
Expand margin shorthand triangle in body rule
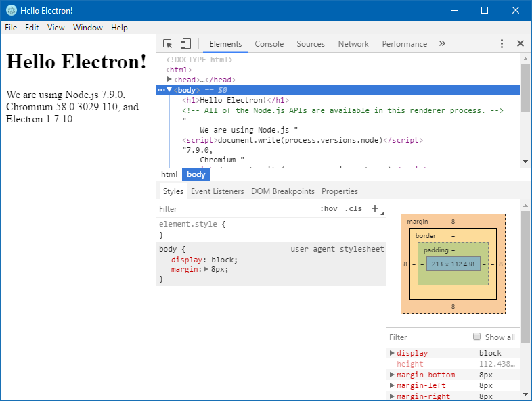click(x=206, y=269)
